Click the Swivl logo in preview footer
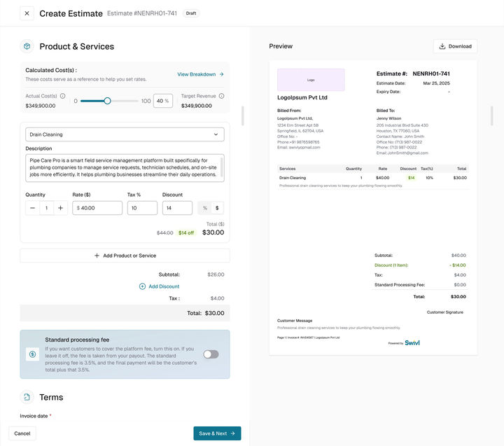This screenshot has width=504, height=446. pyautogui.click(x=412, y=343)
